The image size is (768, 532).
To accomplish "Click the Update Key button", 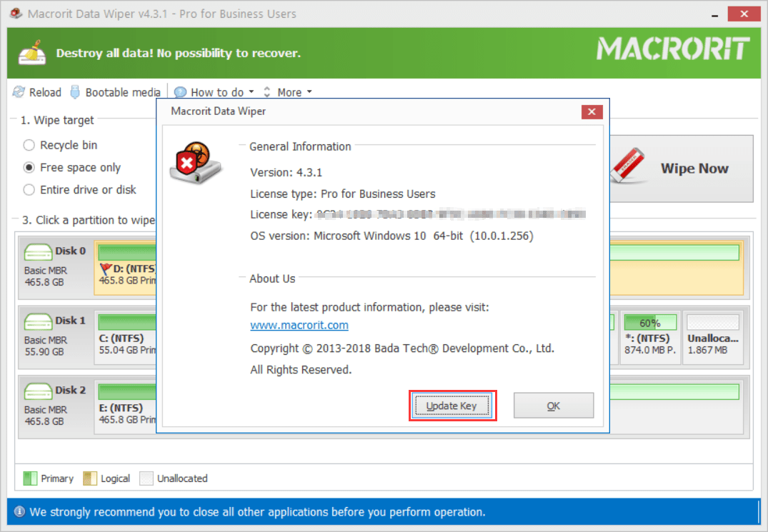I will pos(452,406).
